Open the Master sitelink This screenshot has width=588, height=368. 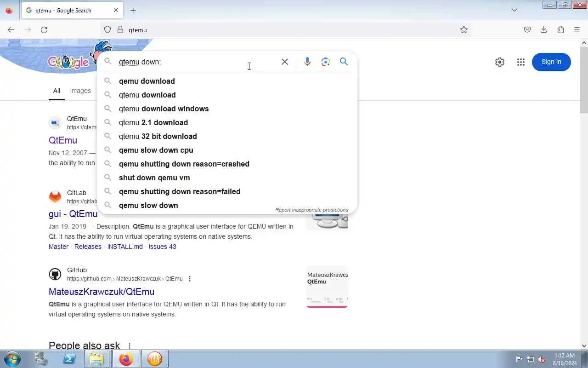[x=58, y=247]
